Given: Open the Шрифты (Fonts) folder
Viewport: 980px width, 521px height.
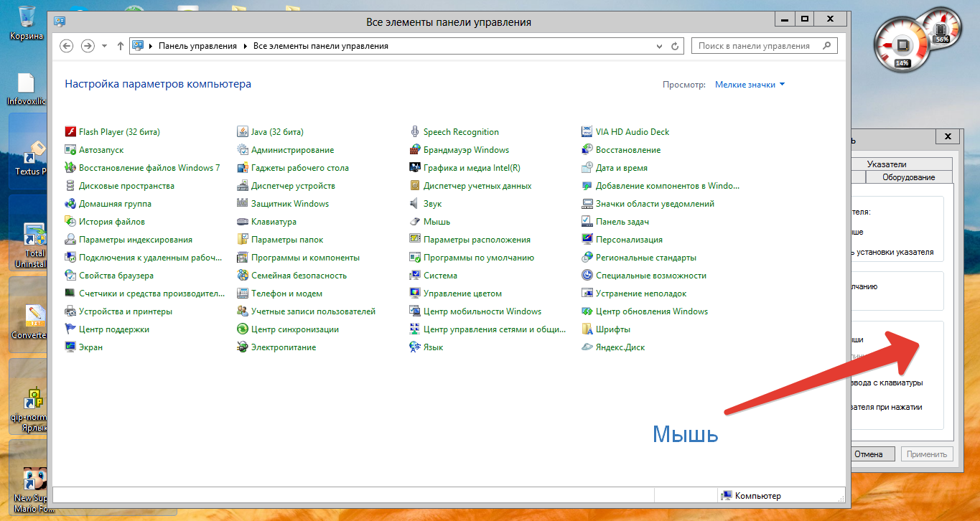Looking at the screenshot, I should coord(612,329).
